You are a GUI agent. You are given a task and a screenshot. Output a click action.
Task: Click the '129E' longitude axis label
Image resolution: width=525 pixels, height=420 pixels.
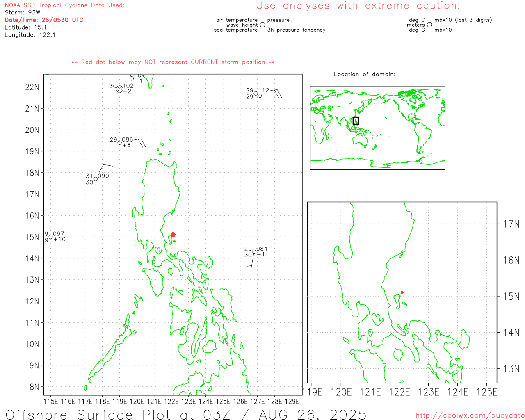tap(292, 401)
